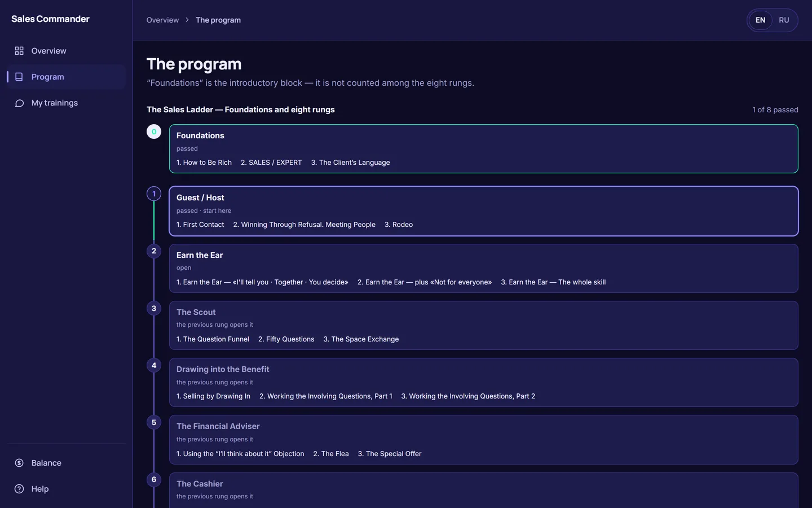The height and width of the screenshot is (508, 812).
Task: Click the breadcrumb chevron separator
Action: [x=187, y=20]
